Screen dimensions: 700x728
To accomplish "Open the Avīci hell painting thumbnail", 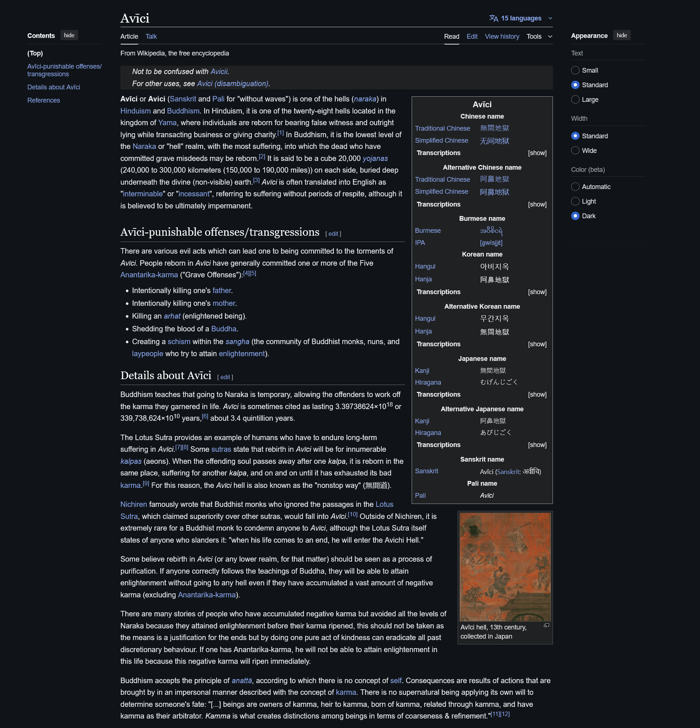I will 505,566.
